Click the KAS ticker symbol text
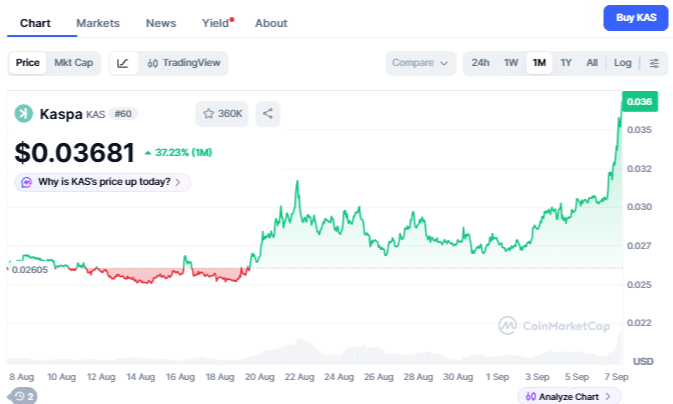The height and width of the screenshot is (404, 673). [x=96, y=115]
